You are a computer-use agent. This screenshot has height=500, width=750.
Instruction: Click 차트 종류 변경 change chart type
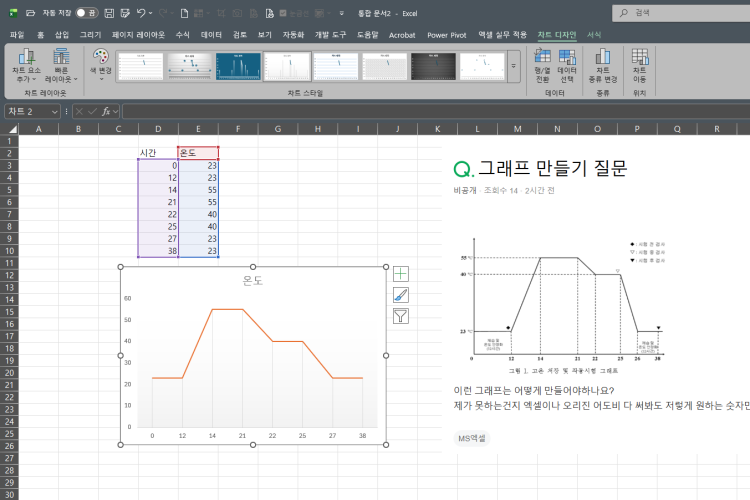tap(603, 66)
